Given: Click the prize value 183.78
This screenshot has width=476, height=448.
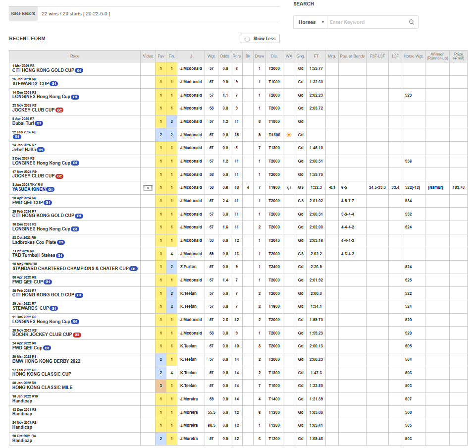Looking at the screenshot, I should point(458,188).
